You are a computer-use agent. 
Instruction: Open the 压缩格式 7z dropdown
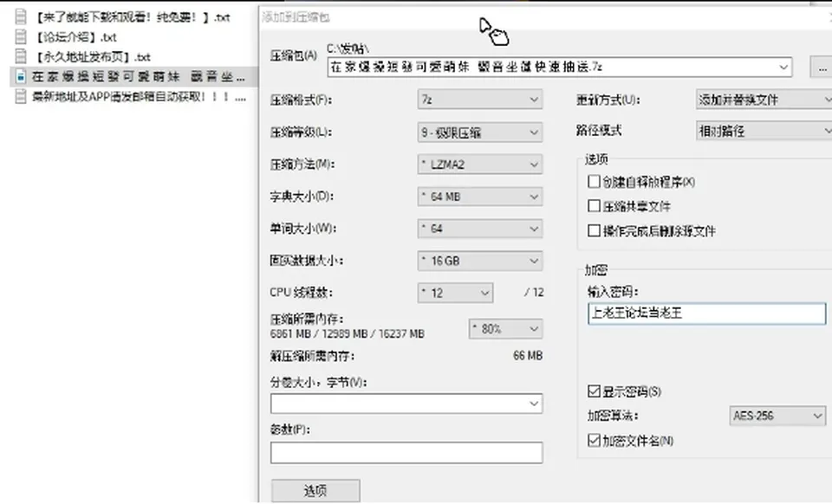coord(479,100)
